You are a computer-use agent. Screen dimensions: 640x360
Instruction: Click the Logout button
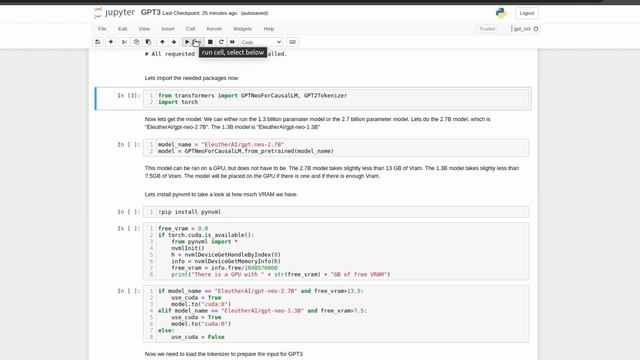pos(527,13)
